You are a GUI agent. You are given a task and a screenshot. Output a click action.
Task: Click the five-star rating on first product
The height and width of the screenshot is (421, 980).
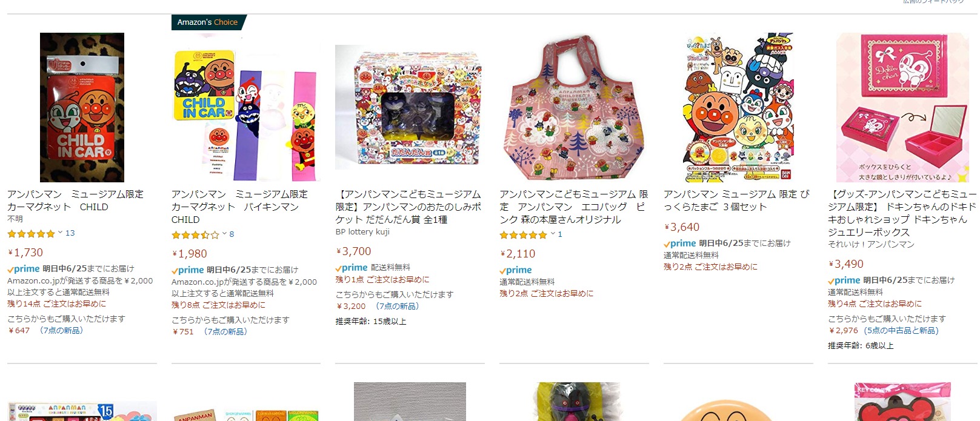point(31,234)
